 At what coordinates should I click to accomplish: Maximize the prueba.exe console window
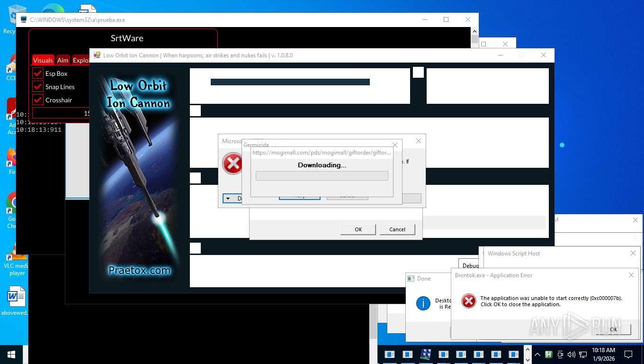click(x=446, y=19)
